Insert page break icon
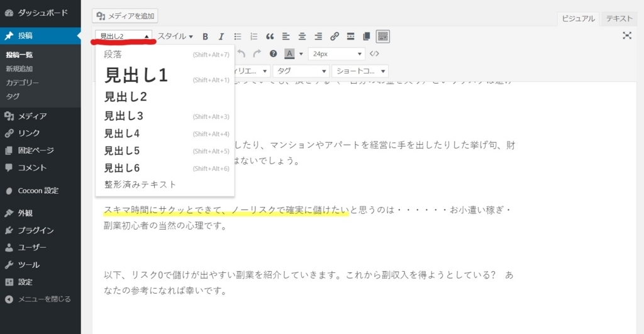Screen dimensions: 644x334 click(x=367, y=36)
